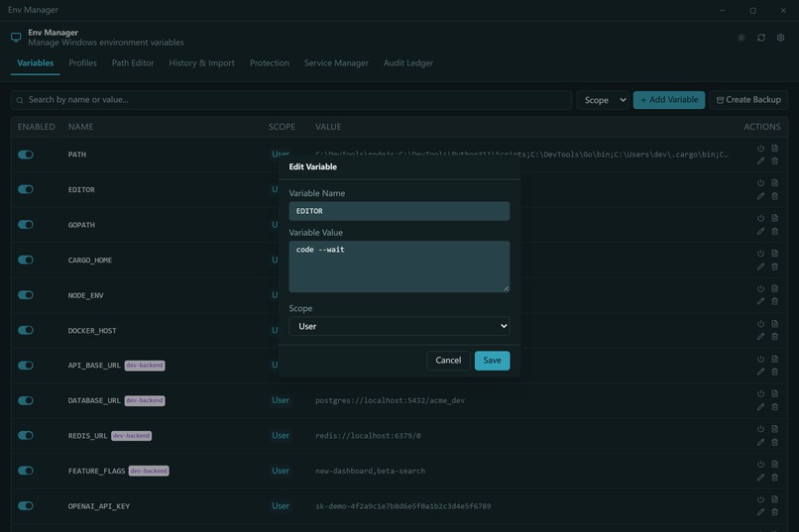
Task: Disable the PATH variable toggle
Action: tap(26, 155)
